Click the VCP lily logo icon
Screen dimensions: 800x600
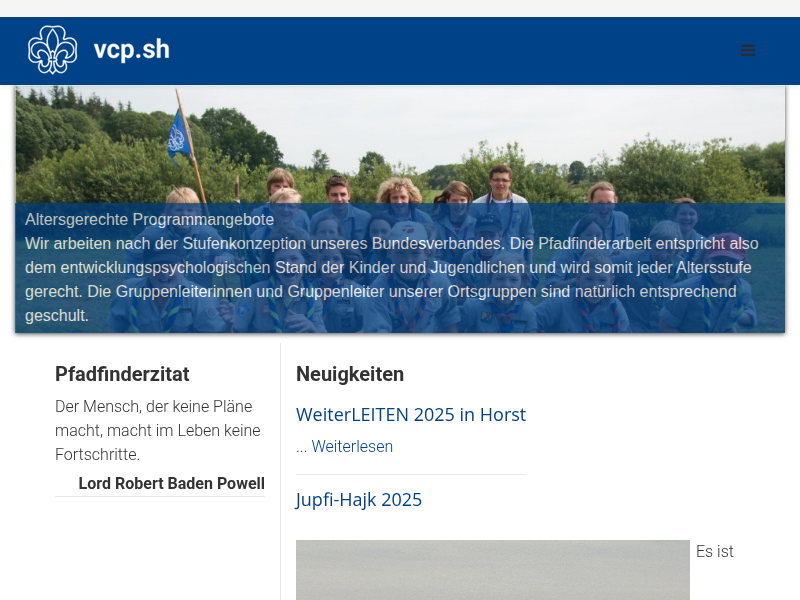point(52,50)
